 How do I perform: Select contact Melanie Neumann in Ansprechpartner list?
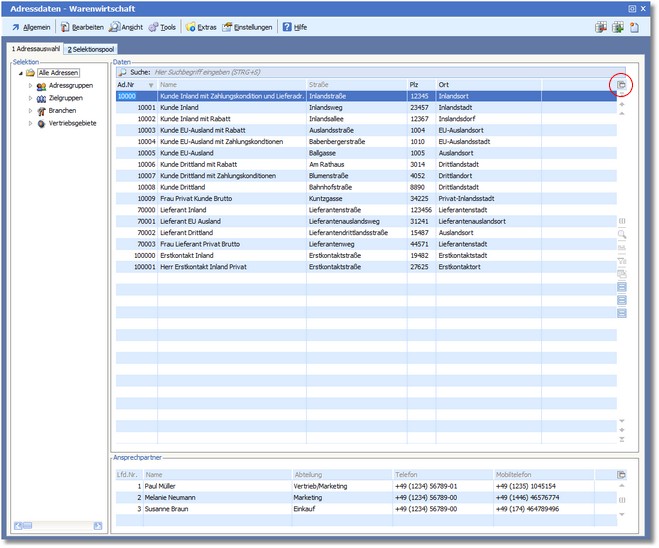pos(168,497)
